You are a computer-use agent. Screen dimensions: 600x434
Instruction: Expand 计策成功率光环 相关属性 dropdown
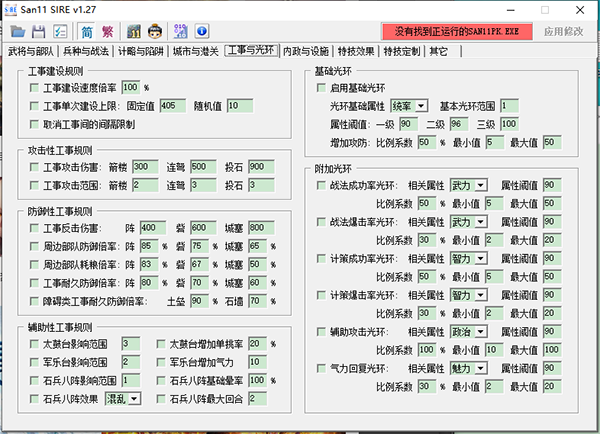[x=468, y=259]
